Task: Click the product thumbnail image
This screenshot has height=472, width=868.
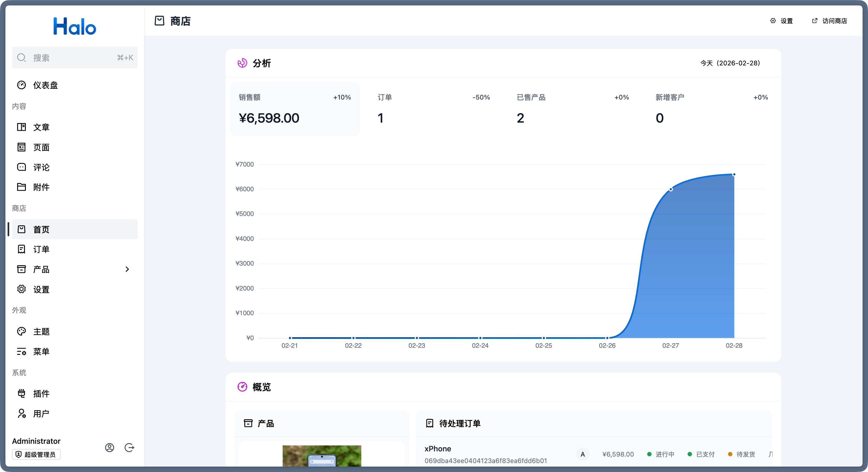Action: 321,456
